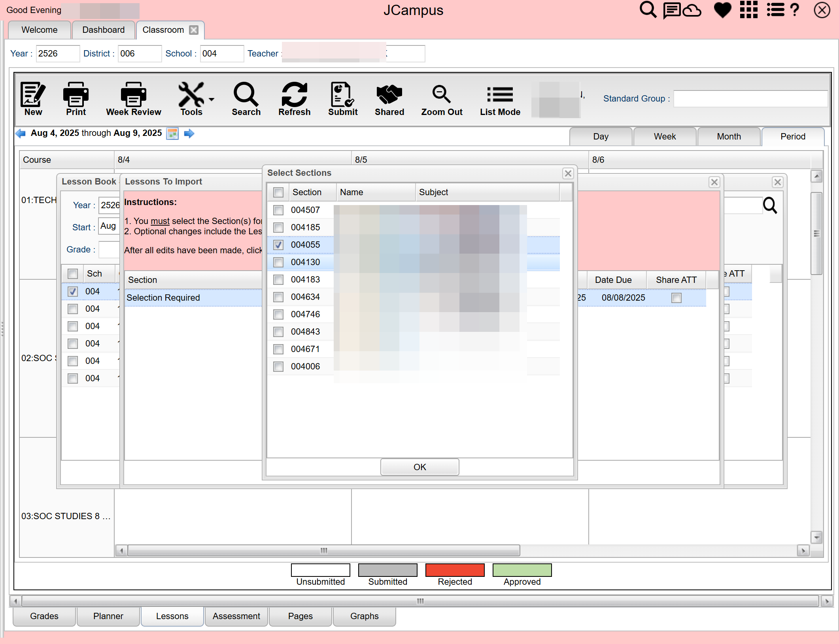
Task: Open the Grades bottom tab
Action: [44, 616]
